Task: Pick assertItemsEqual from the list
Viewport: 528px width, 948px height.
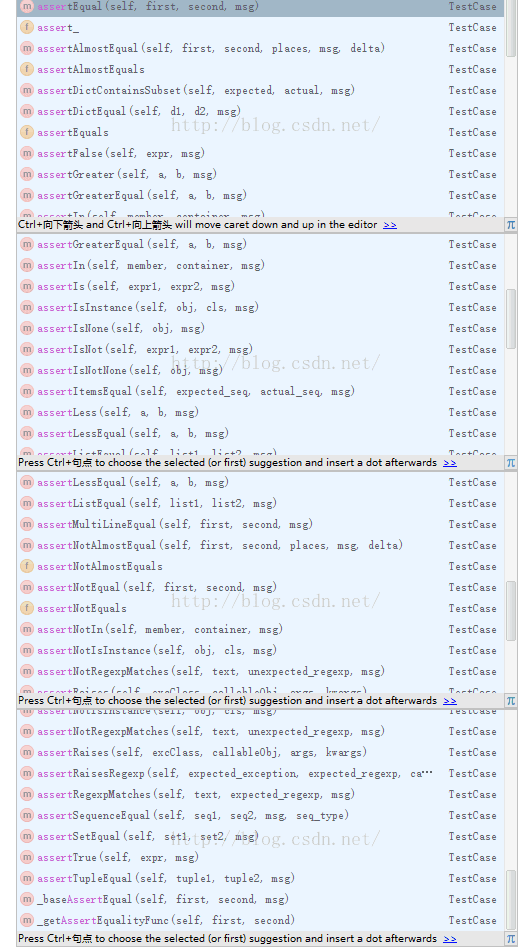Action: (261, 391)
